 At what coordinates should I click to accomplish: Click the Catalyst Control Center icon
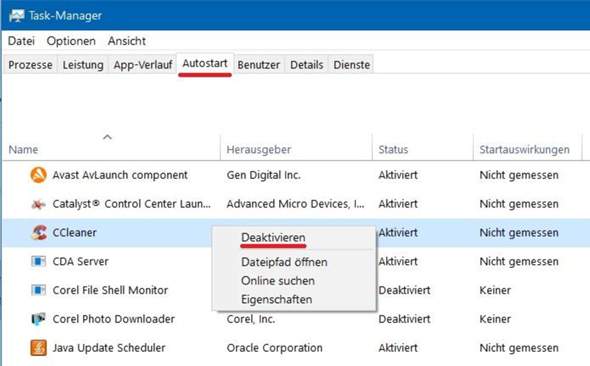(x=38, y=204)
